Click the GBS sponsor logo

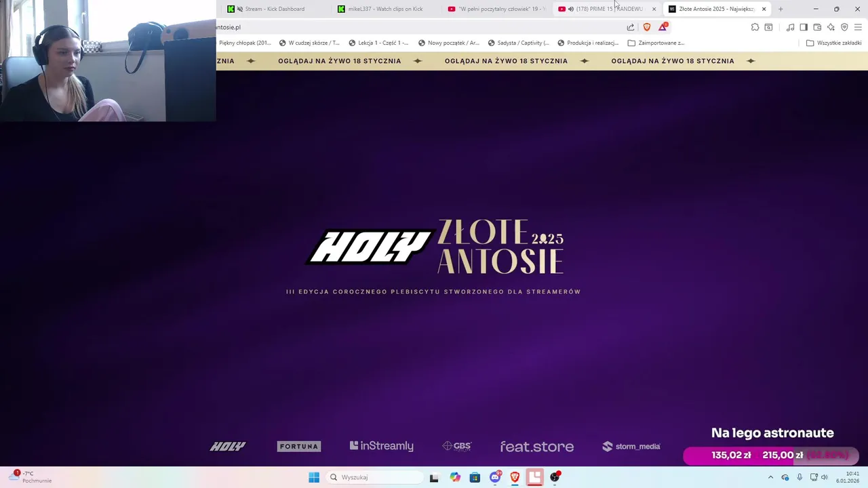tap(456, 446)
